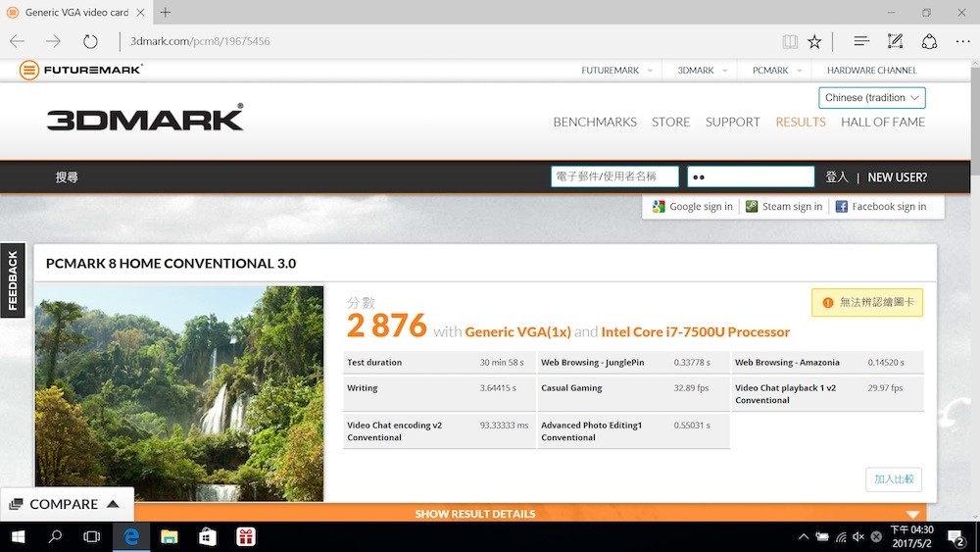980x552 pixels.
Task: Click NEW USER? link
Action: (x=898, y=177)
